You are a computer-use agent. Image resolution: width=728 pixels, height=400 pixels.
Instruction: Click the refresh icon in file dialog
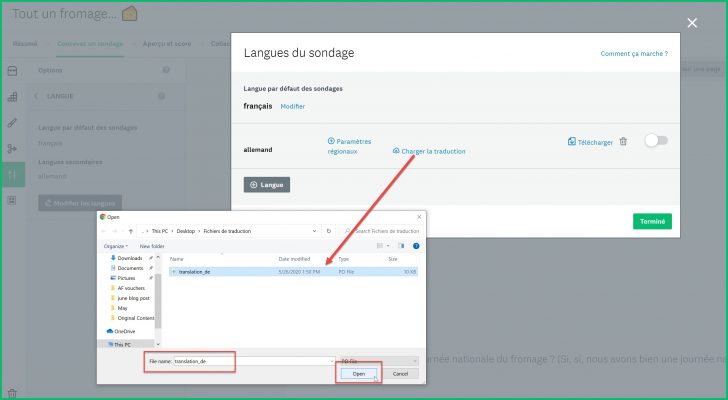click(x=330, y=231)
